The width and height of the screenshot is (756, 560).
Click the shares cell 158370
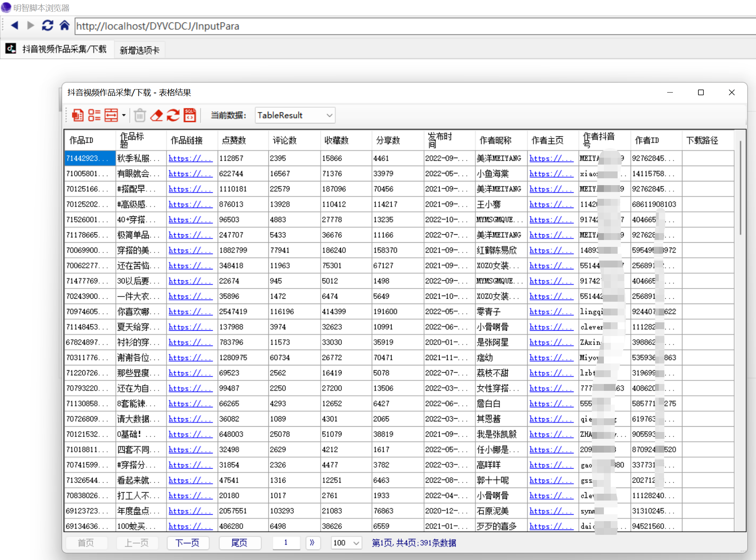[x=398, y=250]
